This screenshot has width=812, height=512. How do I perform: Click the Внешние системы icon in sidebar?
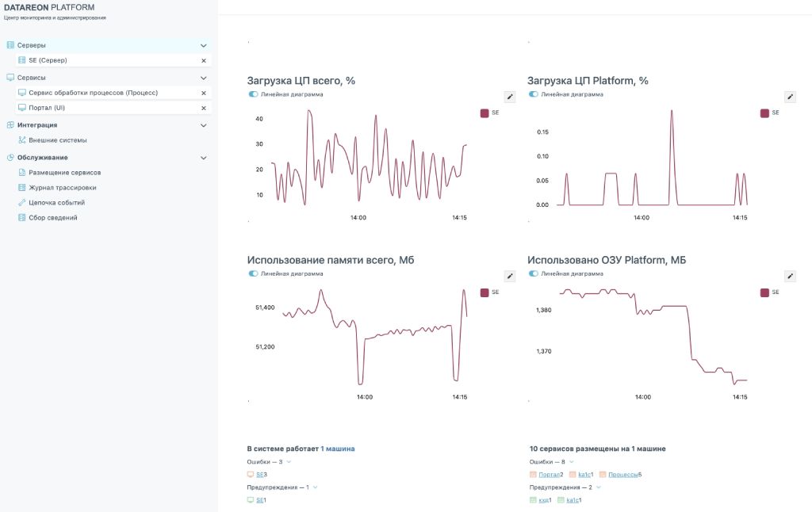(x=22, y=140)
